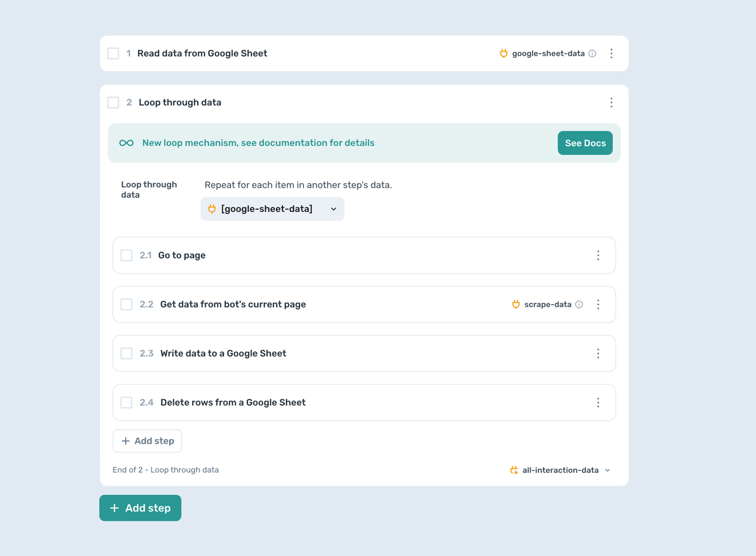This screenshot has height=556, width=756.
Task: Open the kebab menu on Go to page
Action: coord(598,256)
